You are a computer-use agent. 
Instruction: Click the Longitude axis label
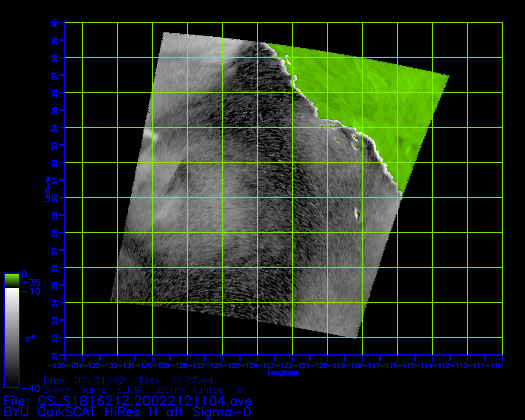[x=283, y=373]
